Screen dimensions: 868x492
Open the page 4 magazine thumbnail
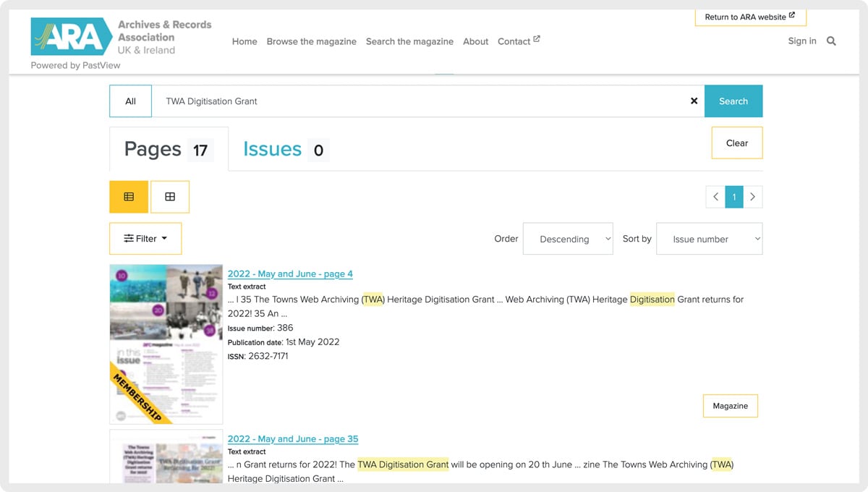pyautogui.click(x=166, y=344)
